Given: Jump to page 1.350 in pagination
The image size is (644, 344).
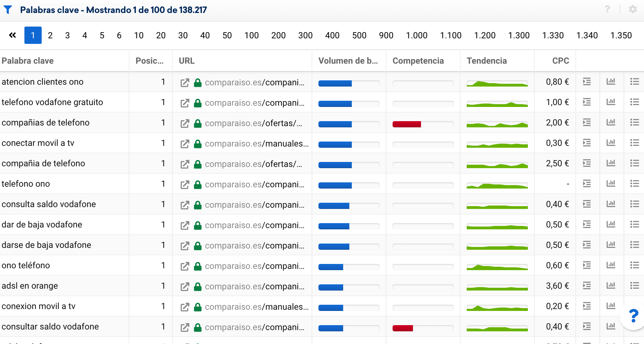Looking at the screenshot, I should click(621, 35).
